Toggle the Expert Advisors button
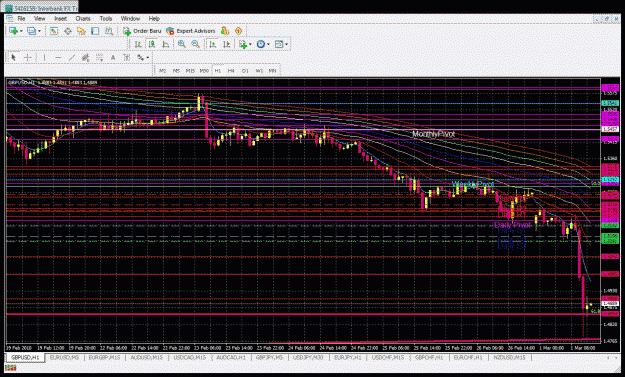The height and width of the screenshot is (377, 625). 191,31
